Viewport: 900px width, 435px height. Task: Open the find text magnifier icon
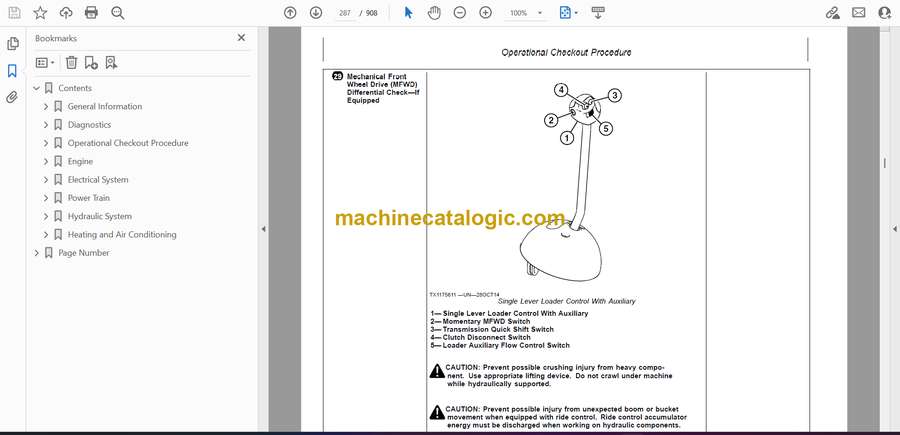pyautogui.click(x=118, y=13)
